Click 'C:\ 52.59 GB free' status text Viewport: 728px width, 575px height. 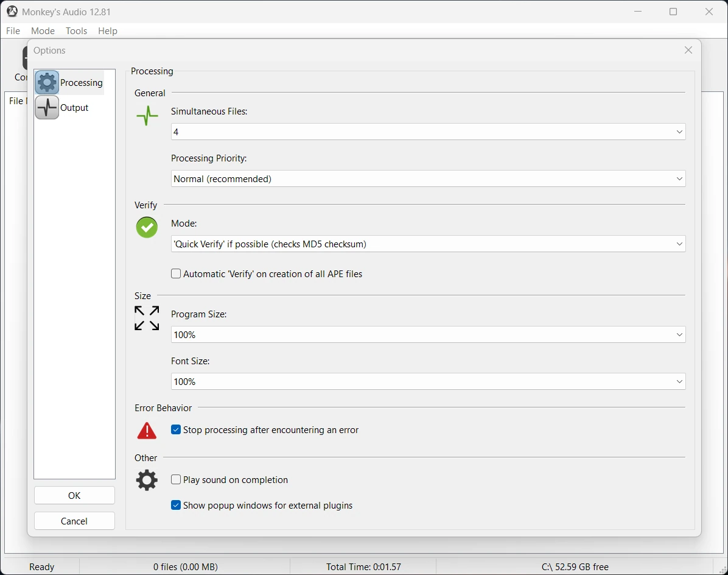click(x=575, y=566)
